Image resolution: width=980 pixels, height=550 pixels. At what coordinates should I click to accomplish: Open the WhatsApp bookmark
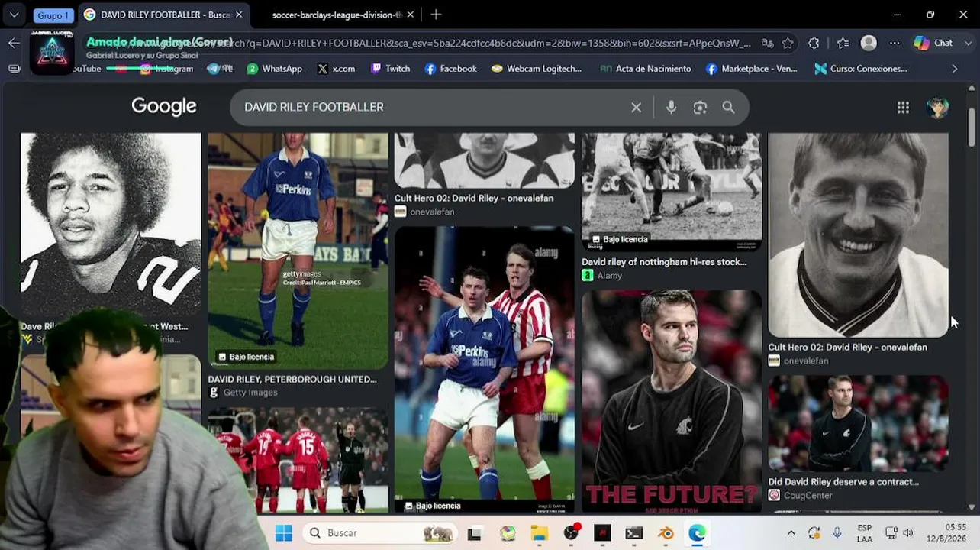point(274,69)
